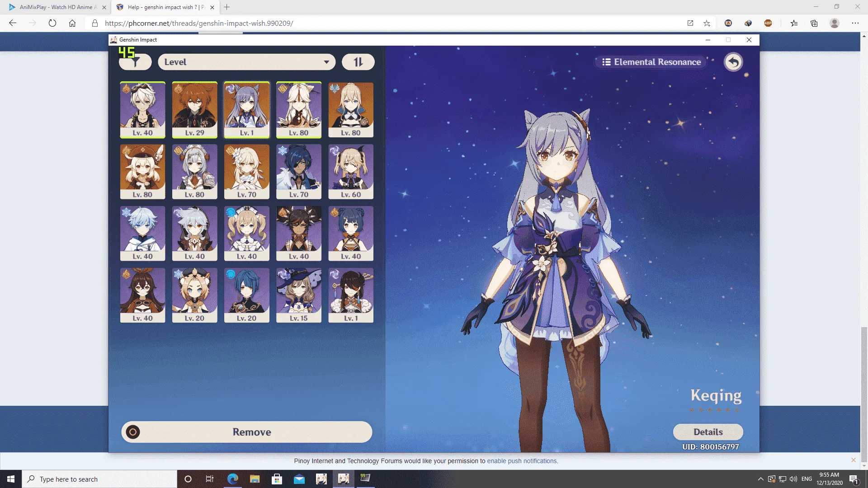
Task: Open Microsoft Store from the taskbar
Action: [277, 479]
